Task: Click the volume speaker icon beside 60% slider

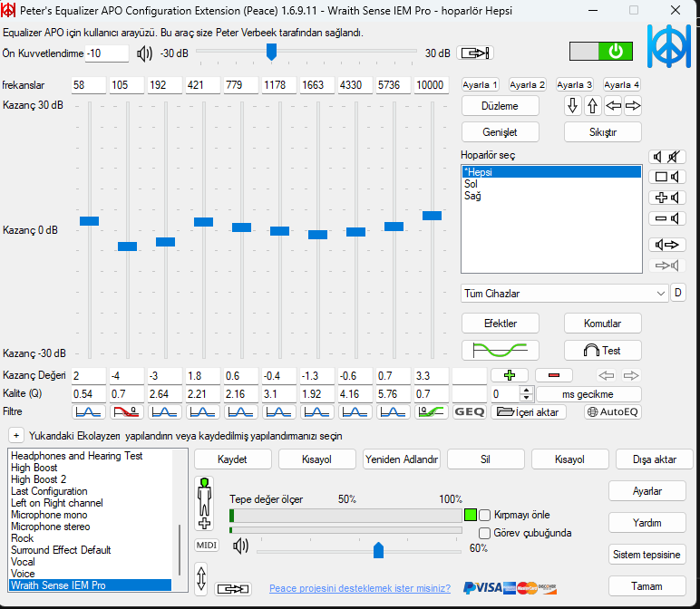Action: click(240, 546)
